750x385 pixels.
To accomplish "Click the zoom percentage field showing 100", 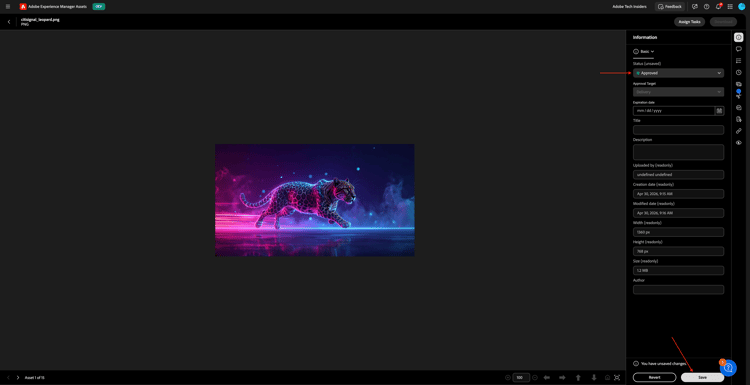I will (x=521, y=377).
